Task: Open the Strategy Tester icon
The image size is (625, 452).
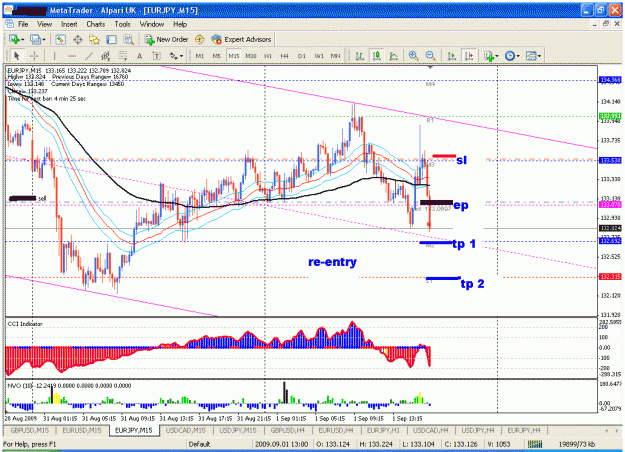Action: point(128,39)
